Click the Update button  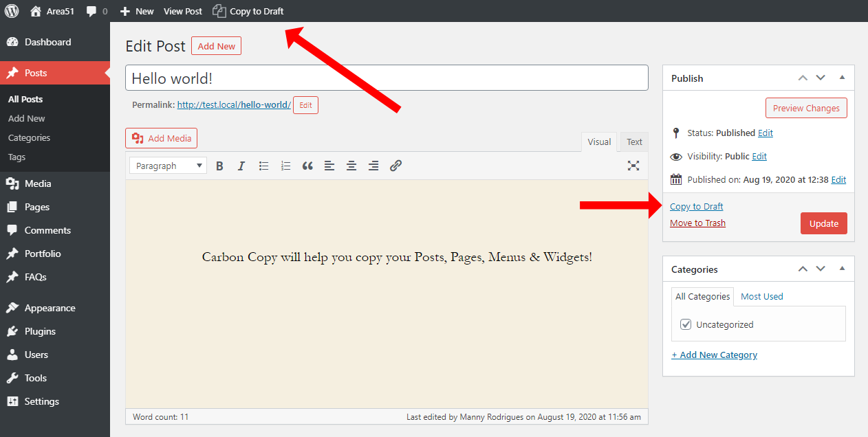coord(823,223)
